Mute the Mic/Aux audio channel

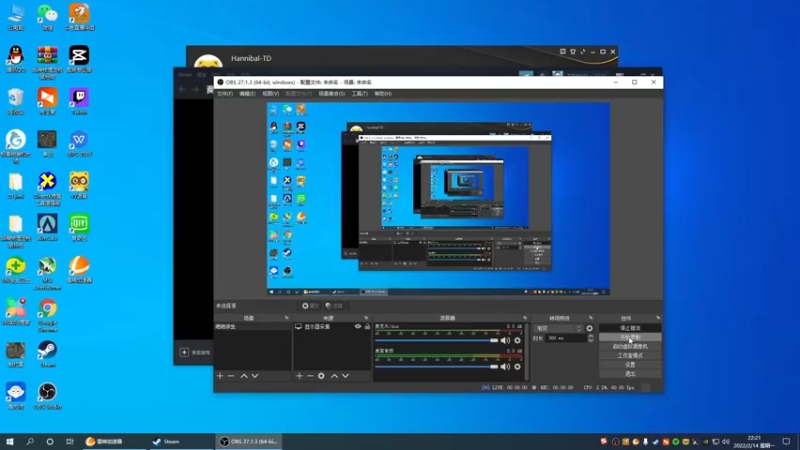pos(505,340)
